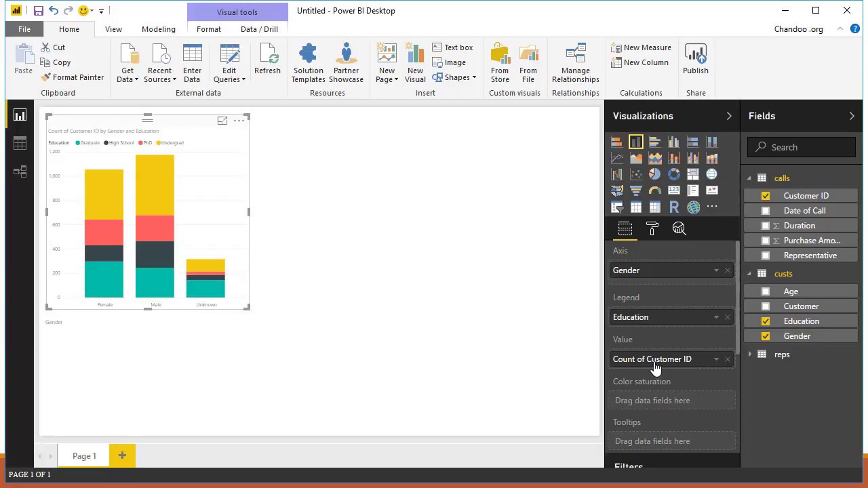Uncheck the Gender field

[766, 336]
